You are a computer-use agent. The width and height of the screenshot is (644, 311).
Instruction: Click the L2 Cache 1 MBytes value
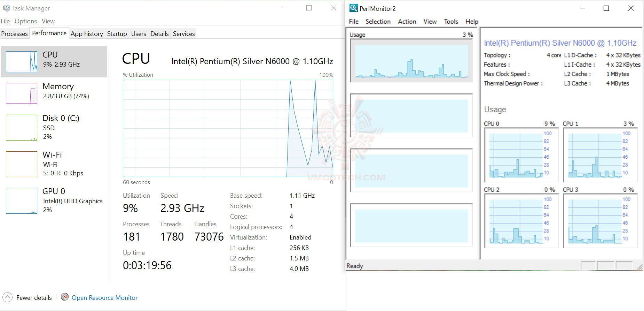[618, 74]
